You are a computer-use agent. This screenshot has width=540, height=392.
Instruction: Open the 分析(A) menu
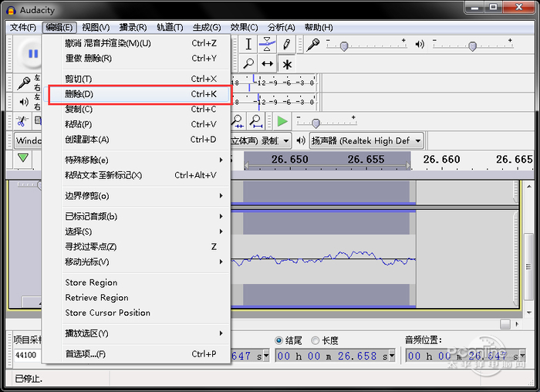click(x=281, y=28)
